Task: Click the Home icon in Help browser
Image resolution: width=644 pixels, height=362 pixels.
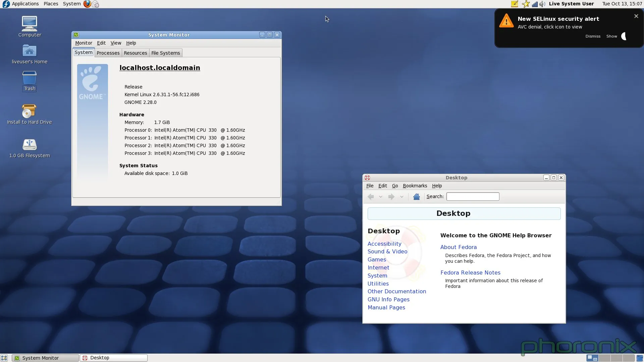Action: (417, 197)
